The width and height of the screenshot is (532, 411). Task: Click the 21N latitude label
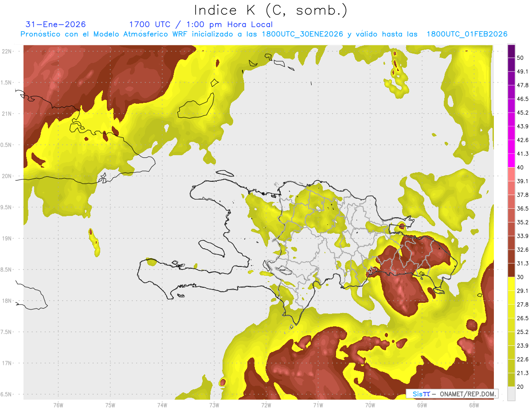tap(7, 114)
